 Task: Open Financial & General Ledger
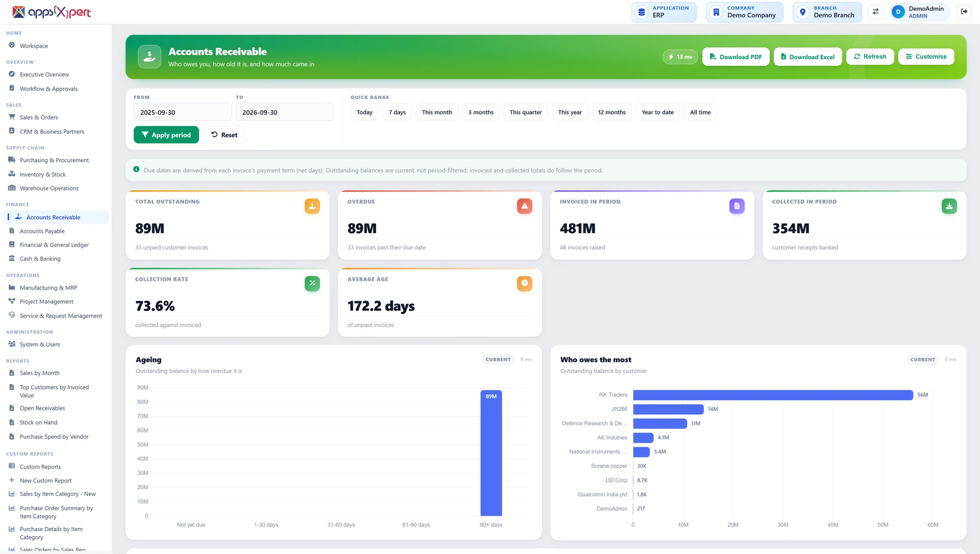point(54,245)
